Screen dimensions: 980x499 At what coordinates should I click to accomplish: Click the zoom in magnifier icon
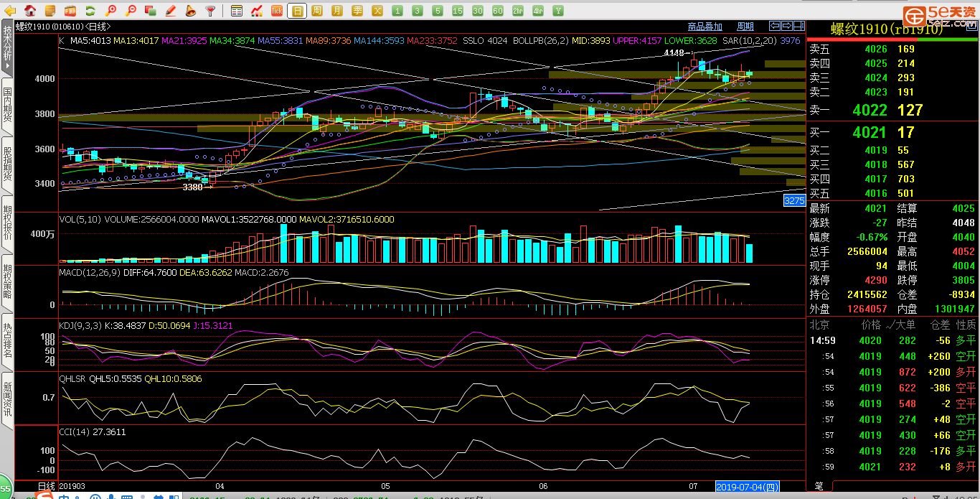click(x=110, y=11)
